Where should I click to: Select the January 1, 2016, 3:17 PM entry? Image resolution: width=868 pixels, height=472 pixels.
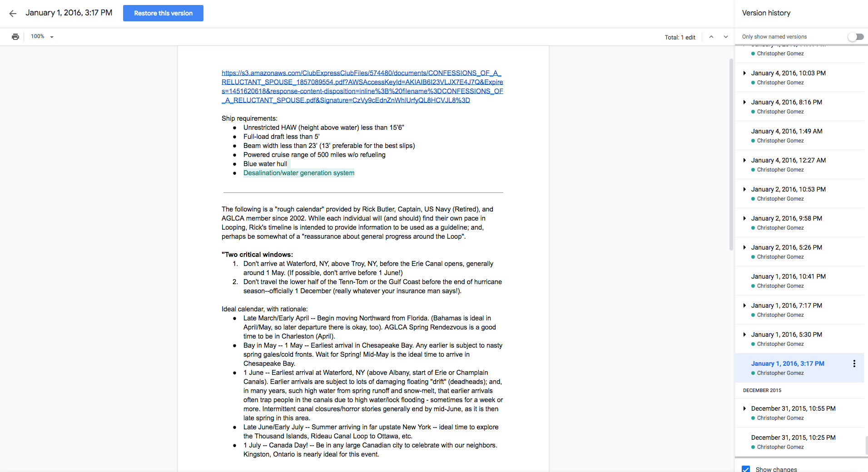pos(799,368)
